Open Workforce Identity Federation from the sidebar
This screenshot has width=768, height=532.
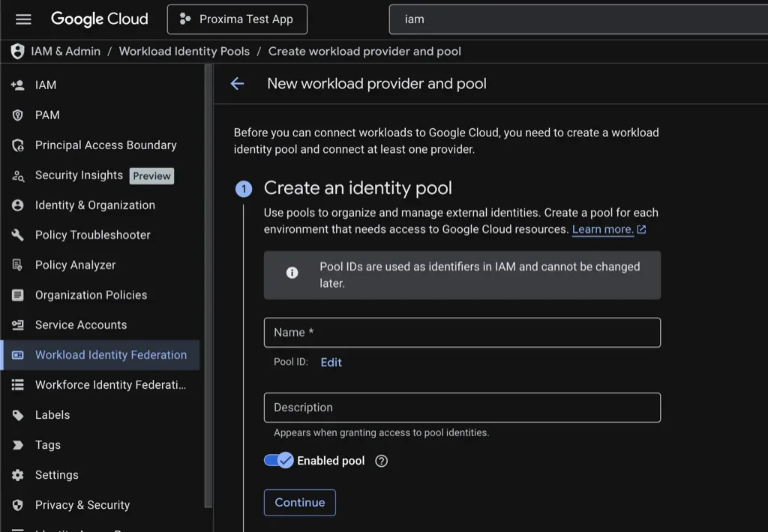point(16,384)
